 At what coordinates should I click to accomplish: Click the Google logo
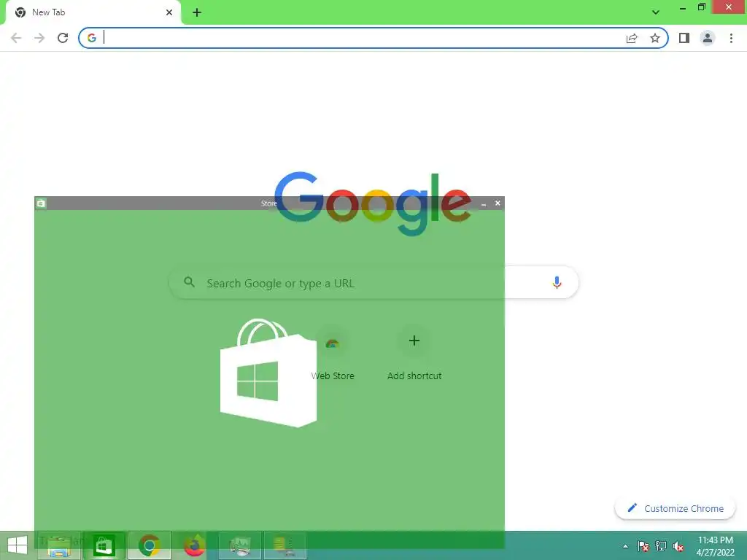coord(373,204)
